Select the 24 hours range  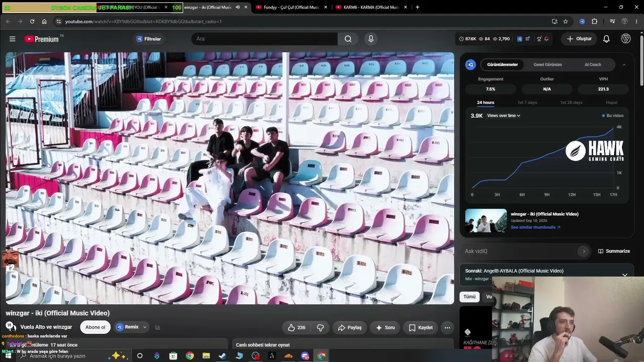coord(486,103)
